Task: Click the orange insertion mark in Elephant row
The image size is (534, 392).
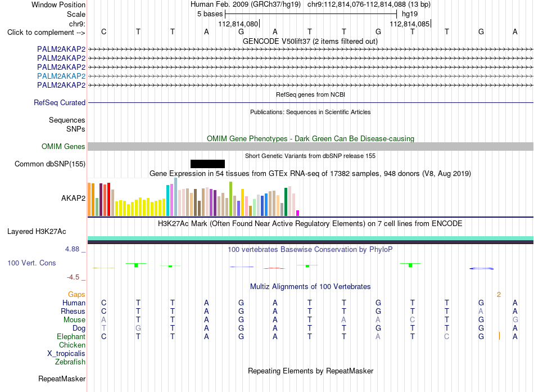Action: (499, 336)
